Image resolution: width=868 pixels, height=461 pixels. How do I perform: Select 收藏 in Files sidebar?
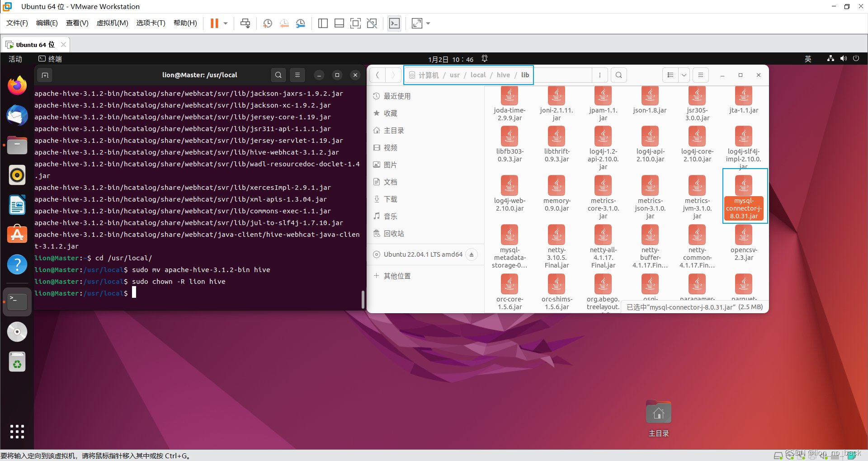click(x=425, y=113)
